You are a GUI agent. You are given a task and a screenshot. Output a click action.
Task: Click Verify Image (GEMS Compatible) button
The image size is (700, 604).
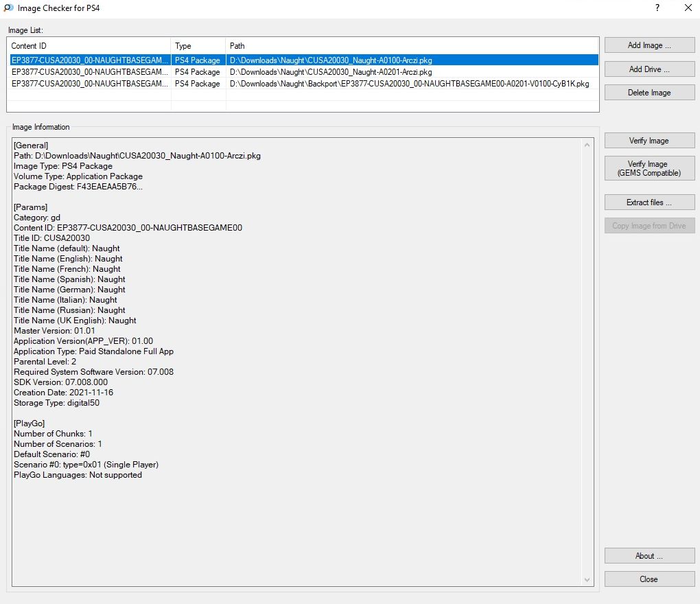(649, 168)
